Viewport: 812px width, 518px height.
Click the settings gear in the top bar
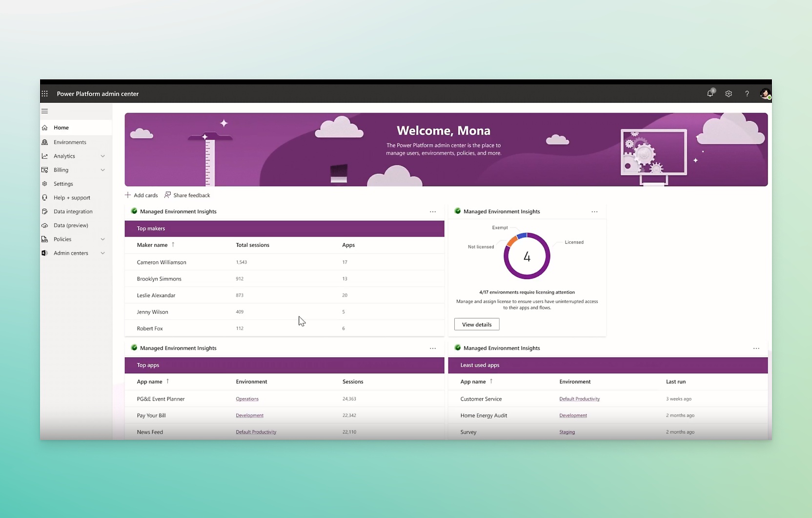tap(729, 93)
